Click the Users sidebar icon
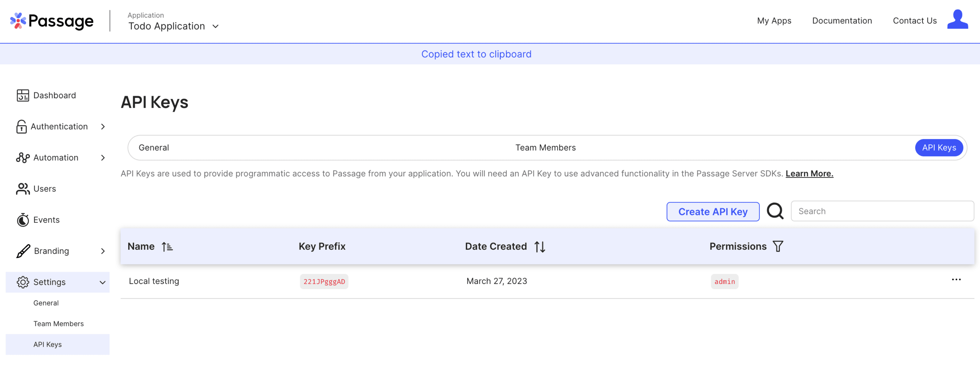 tap(23, 188)
